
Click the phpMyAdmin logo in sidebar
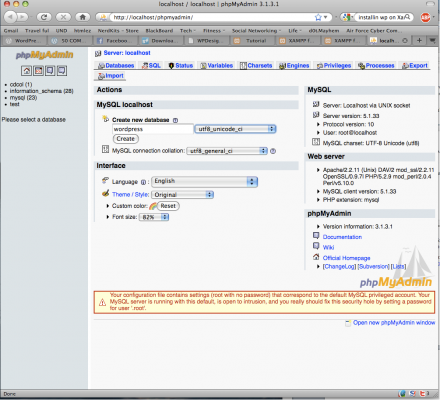point(44,55)
